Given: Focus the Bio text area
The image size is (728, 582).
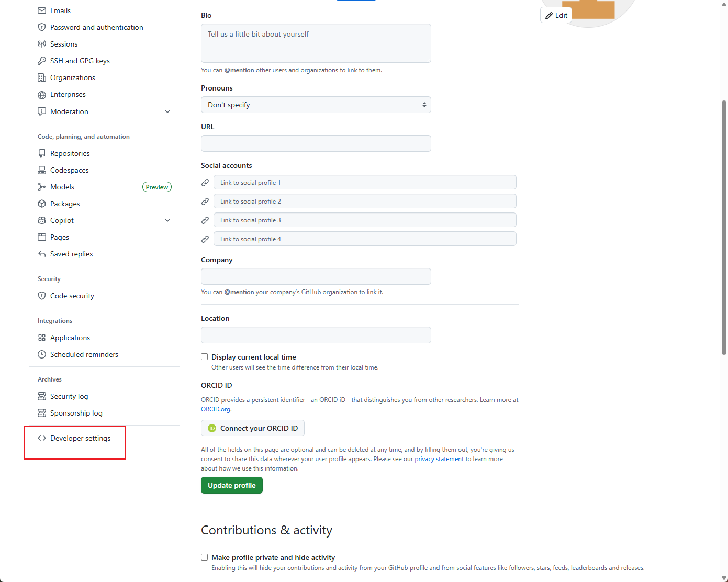Looking at the screenshot, I should point(316,43).
